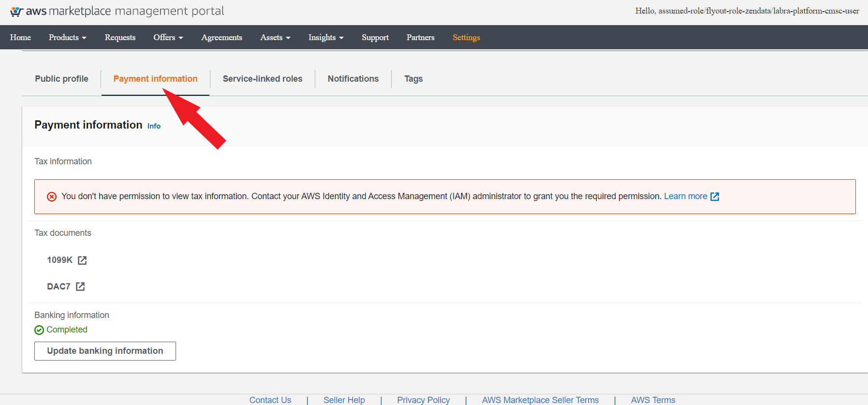Open Seller Help footer link
This screenshot has height=405, width=868.
(x=344, y=400)
